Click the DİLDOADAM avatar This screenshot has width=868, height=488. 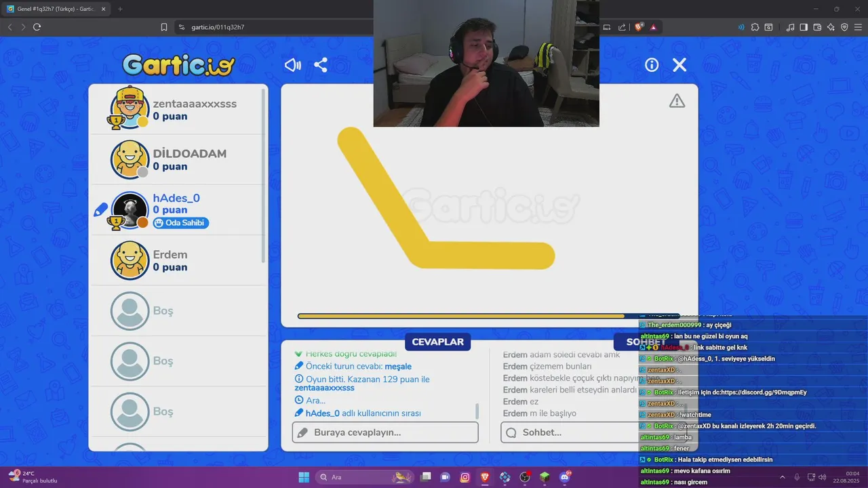130,160
